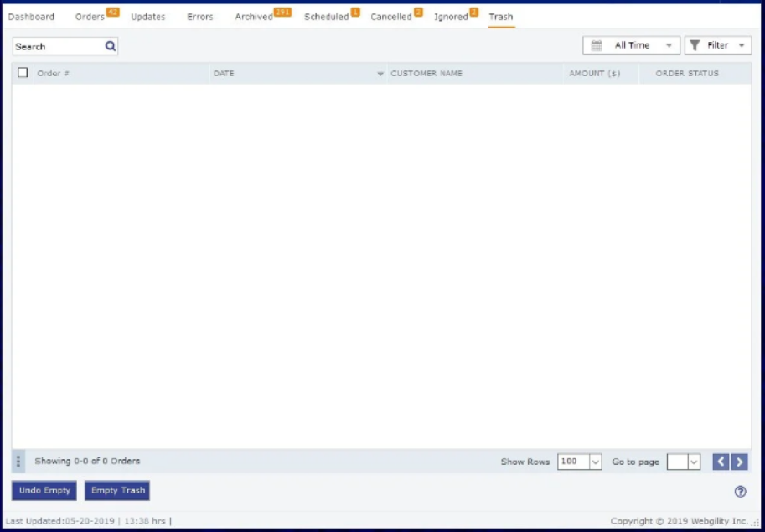Tick the select-all orders checkbox

coord(23,73)
